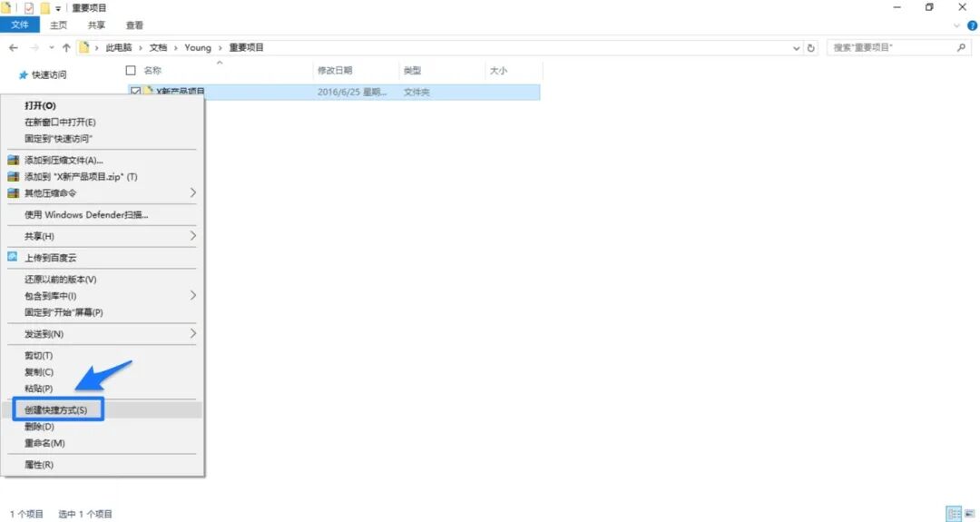This screenshot has height=522, width=980.
Task: Uncheck the X新产品项目 folder checkbox
Action: [135, 92]
